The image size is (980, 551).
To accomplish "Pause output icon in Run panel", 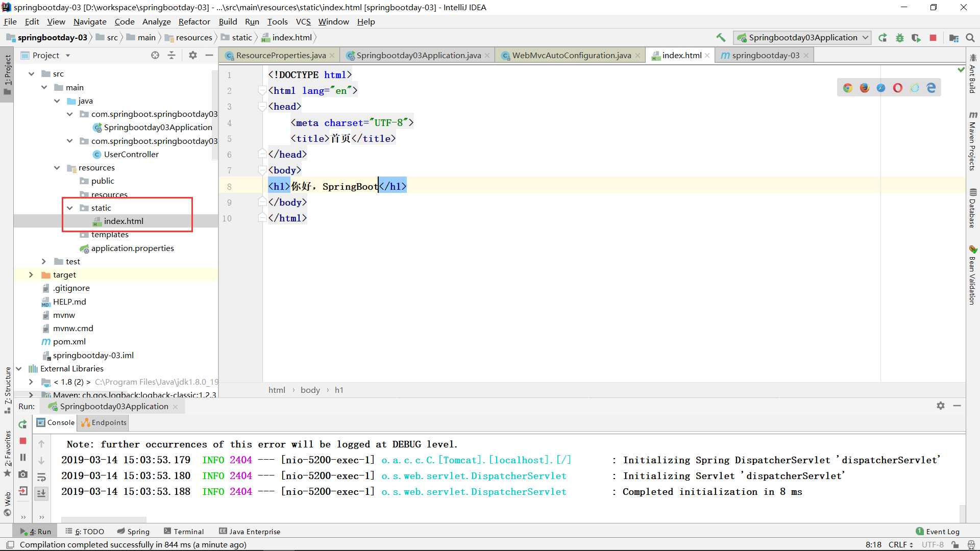I will click(x=22, y=457).
